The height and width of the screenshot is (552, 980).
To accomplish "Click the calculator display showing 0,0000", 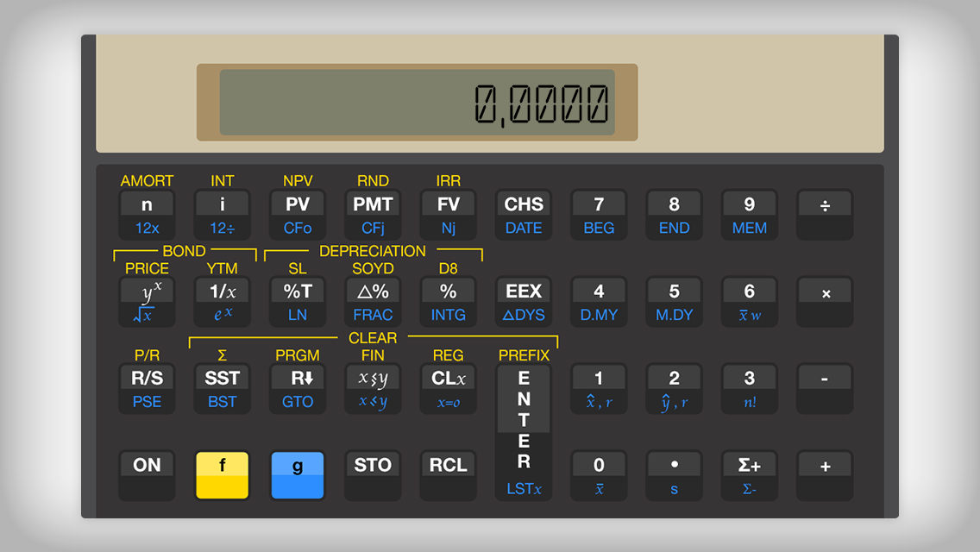I will point(417,103).
